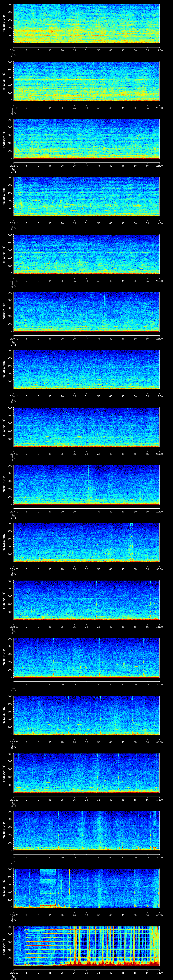Click the 0:24:00 start time label
173x980 pixels.
tap(14, 281)
